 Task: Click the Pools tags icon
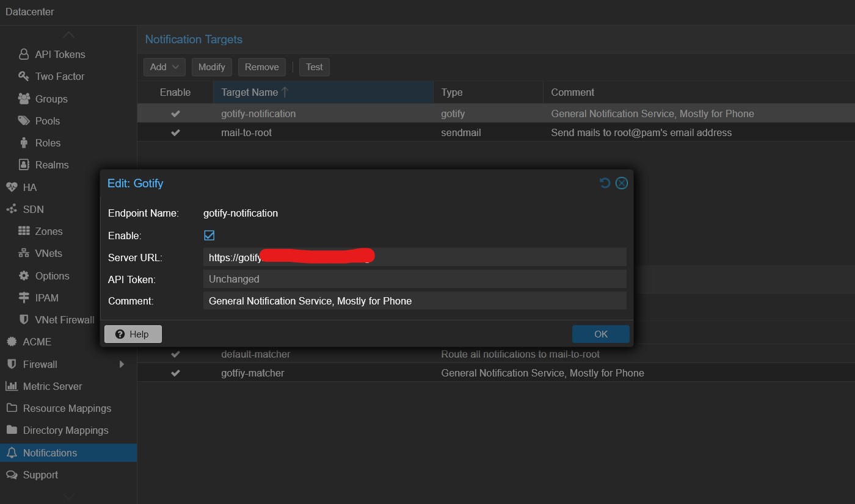click(x=24, y=120)
